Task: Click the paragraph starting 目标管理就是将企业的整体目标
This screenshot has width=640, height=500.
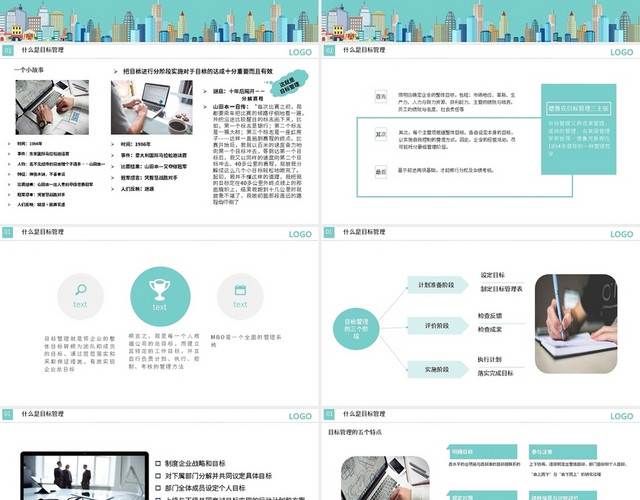Action: [x=80, y=354]
